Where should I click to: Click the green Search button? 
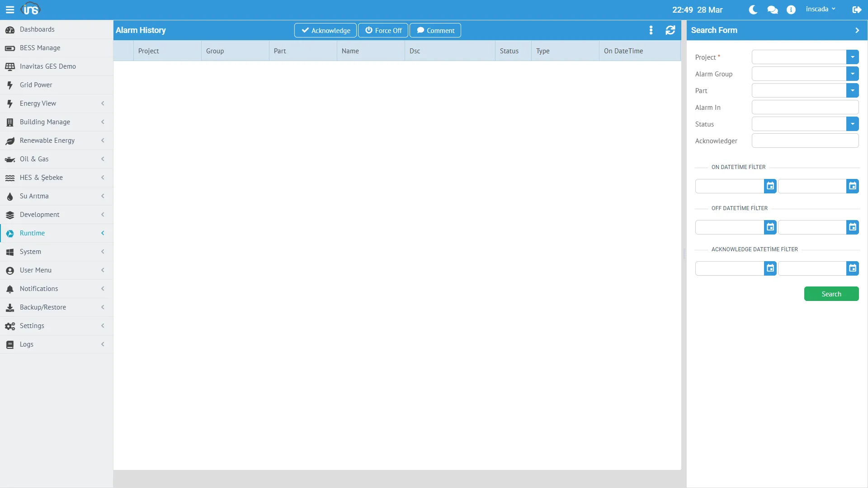click(831, 294)
